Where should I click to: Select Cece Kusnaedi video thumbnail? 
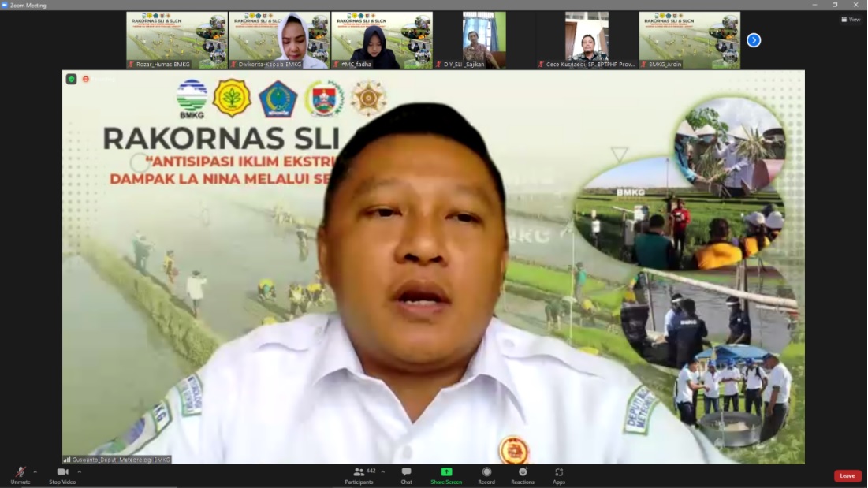(x=587, y=40)
